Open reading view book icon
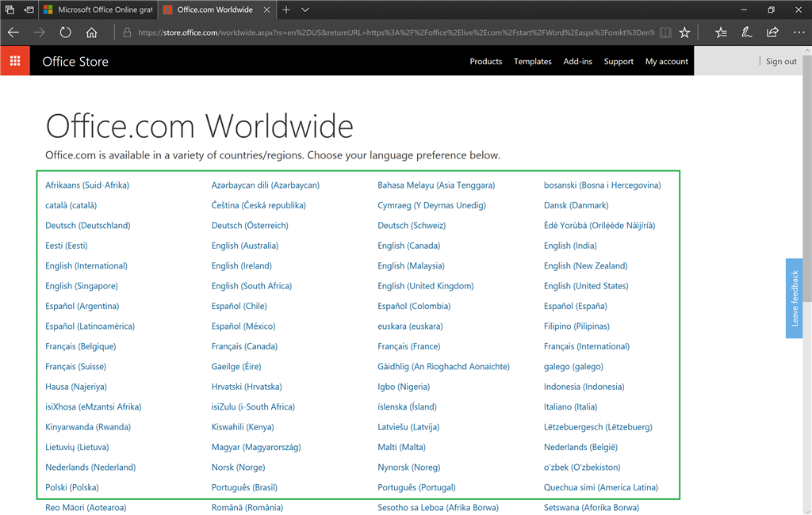This screenshot has width=812, height=515. coord(665,32)
